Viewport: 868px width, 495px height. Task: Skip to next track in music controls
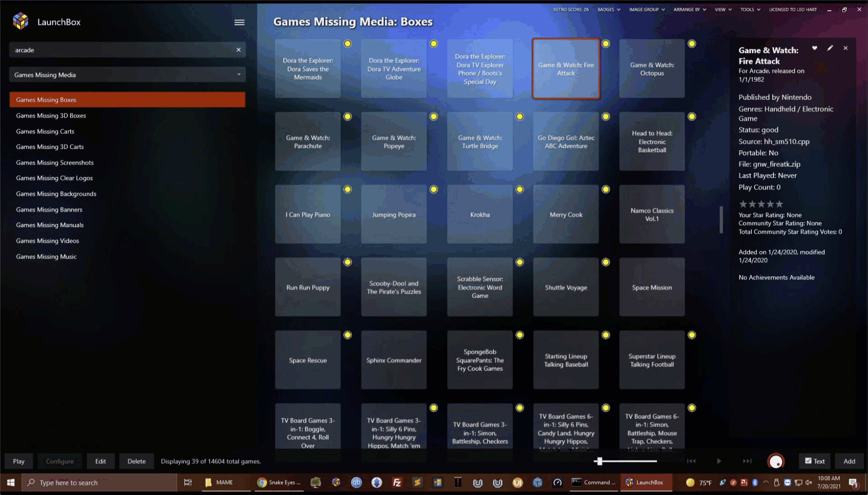click(x=747, y=461)
